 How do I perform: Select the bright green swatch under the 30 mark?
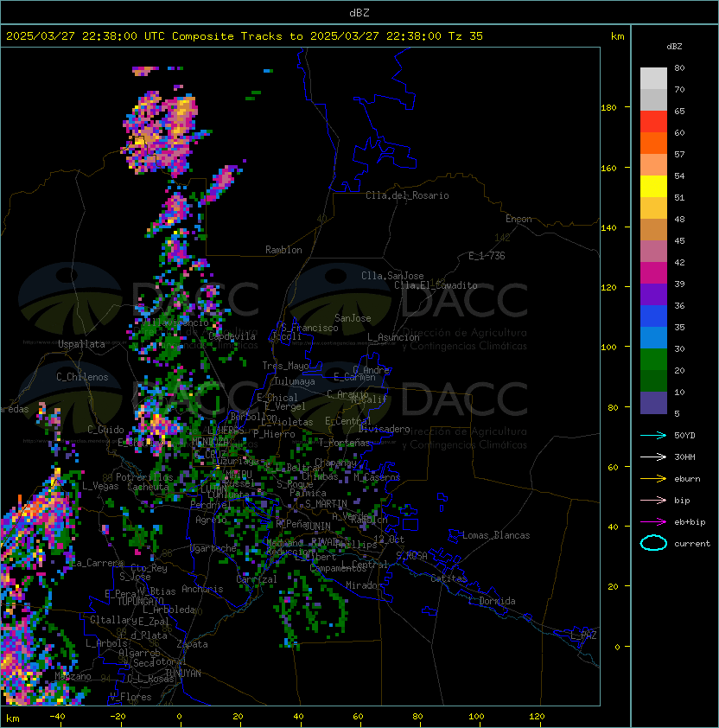point(653,360)
